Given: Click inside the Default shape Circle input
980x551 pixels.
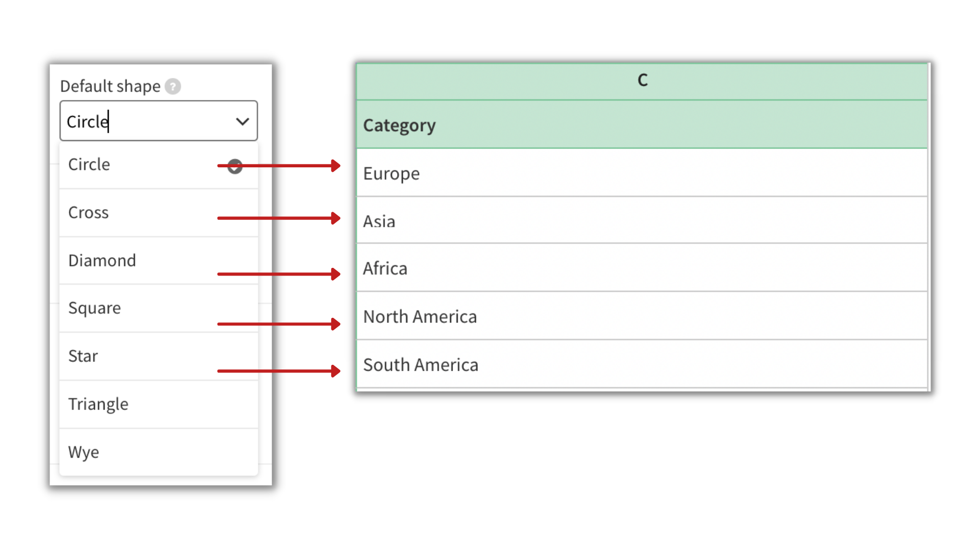Looking at the screenshot, I should point(159,121).
